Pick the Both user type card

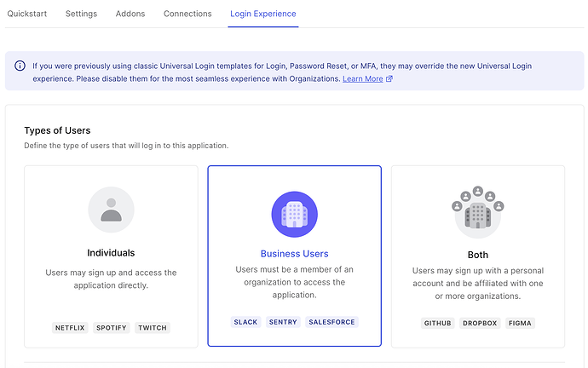point(478,256)
